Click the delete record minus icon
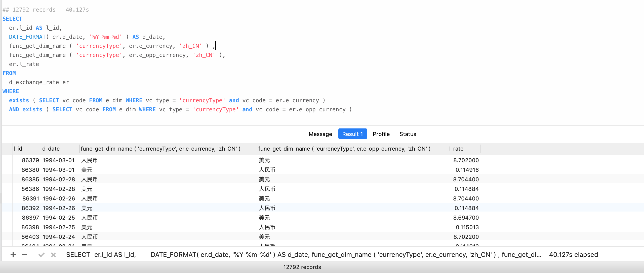This screenshot has height=273, width=644. coord(24,255)
